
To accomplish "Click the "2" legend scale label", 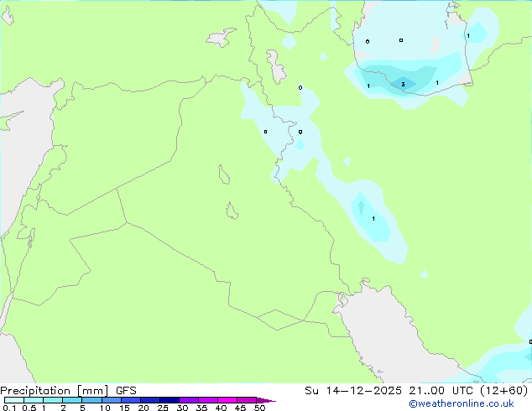I will pos(63,408).
